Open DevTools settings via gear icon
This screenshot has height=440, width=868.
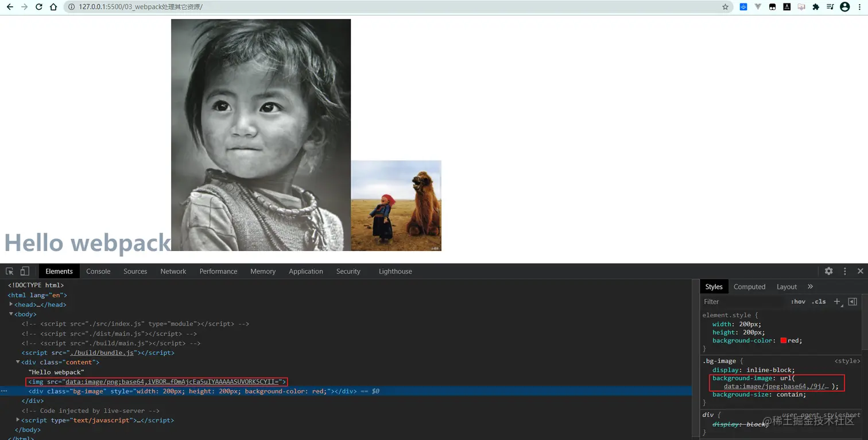[829, 271]
